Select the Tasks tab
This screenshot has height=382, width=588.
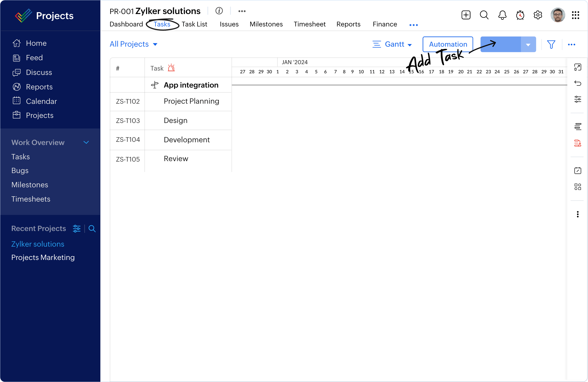click(x=161, y=24)
